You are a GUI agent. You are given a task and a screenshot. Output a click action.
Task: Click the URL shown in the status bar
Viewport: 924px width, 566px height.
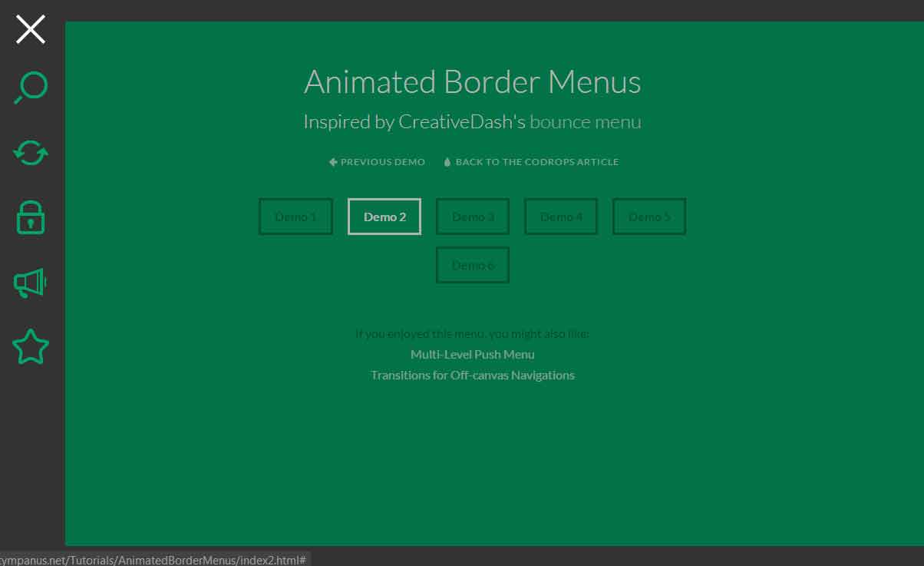(153, 559)
